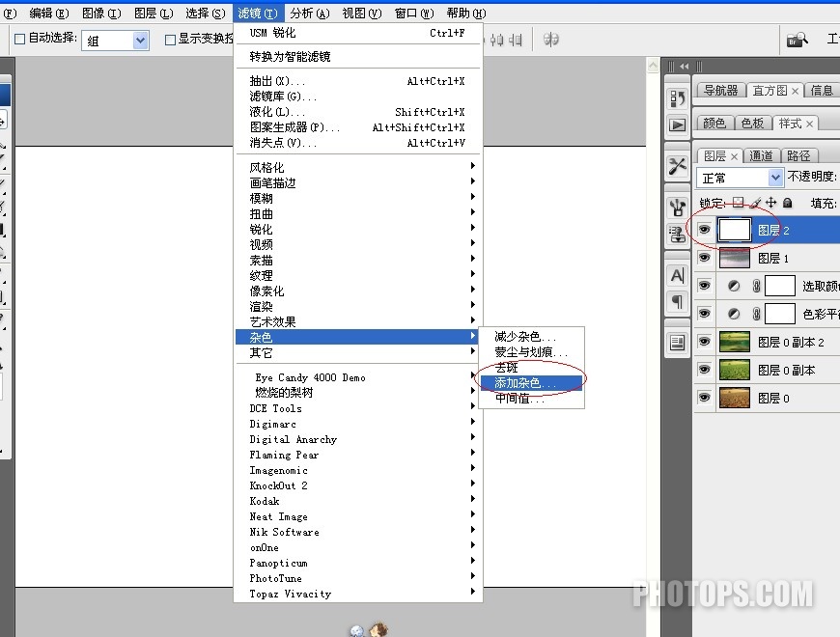Switch to the 路径 tab
Image resolution: width=840 pixels, height=637 pixels.
(798, 155)
